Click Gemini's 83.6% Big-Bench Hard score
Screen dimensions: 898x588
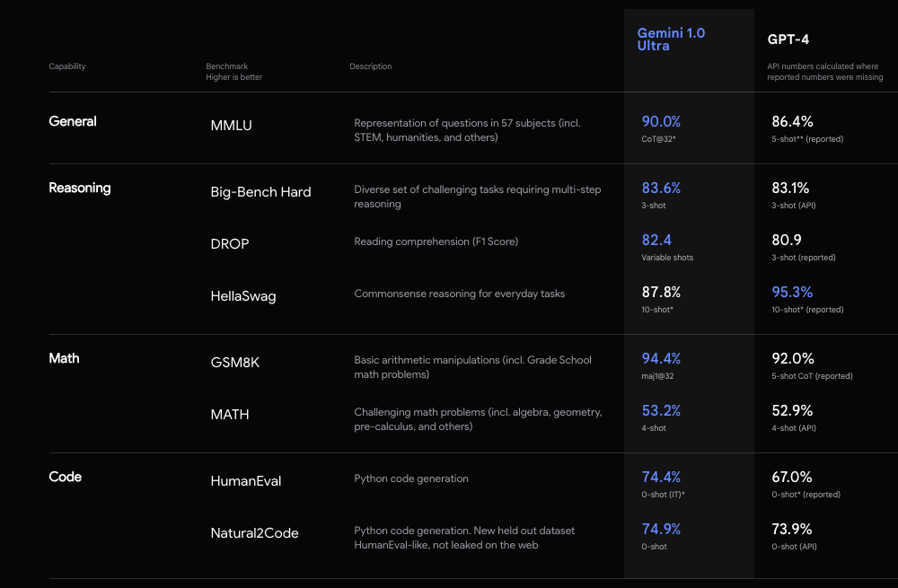[x=661, y=188]
